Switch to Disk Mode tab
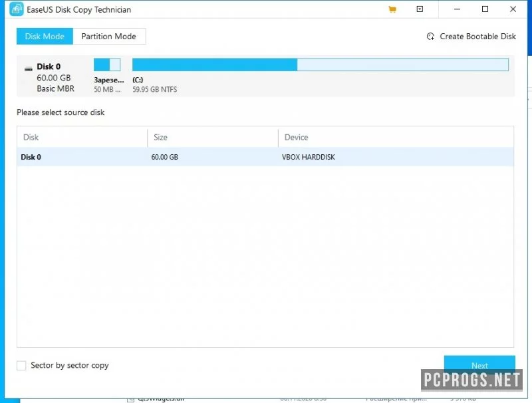The image size is (532, 403). [x=45, y=37]
